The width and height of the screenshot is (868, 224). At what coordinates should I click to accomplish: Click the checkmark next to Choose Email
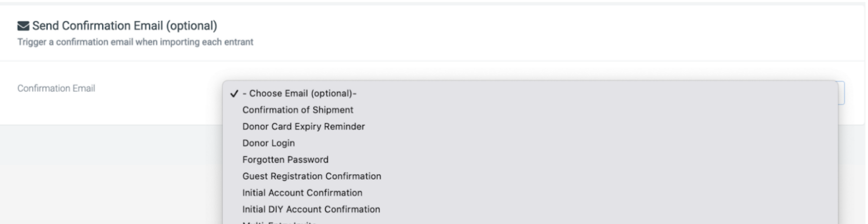coord(234,93)
